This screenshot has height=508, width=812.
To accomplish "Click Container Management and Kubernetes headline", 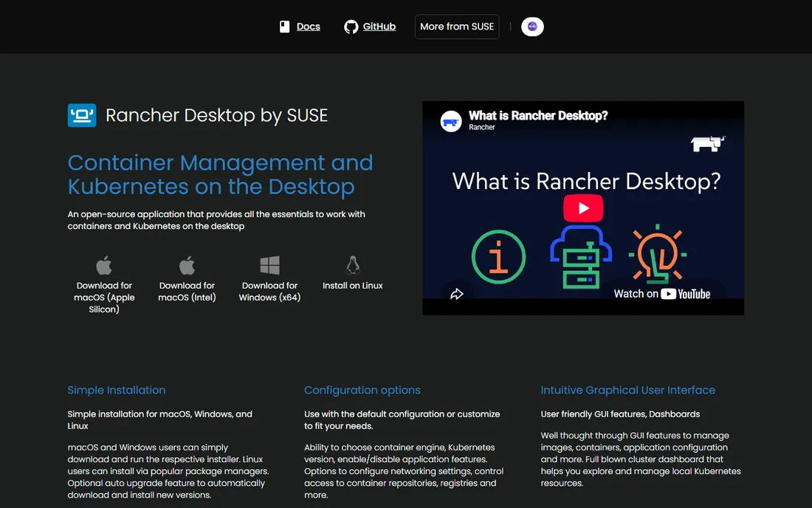I will click(x=220, y=174).
